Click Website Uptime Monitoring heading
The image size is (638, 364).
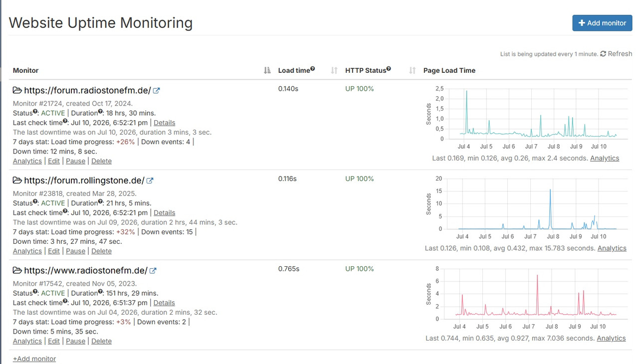pyautogui.click(x=101, y=23)
